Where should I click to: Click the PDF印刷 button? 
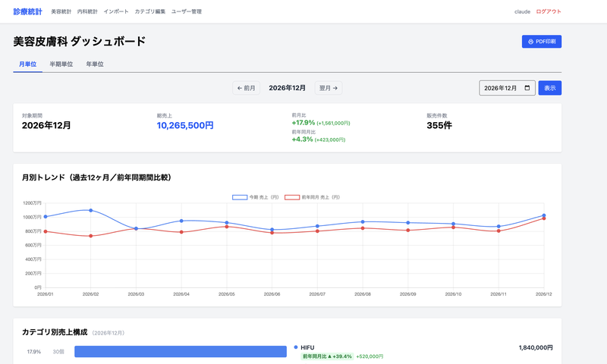(x=542, y=42)
